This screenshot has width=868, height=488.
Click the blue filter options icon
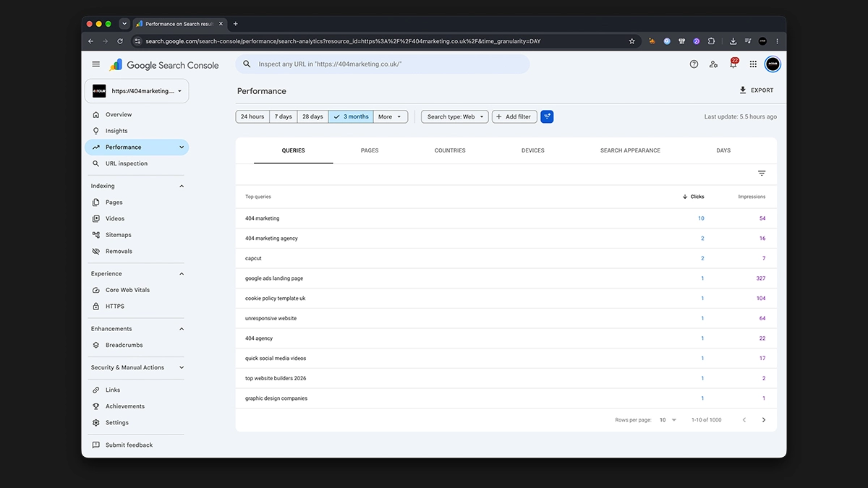coord(547,116)
